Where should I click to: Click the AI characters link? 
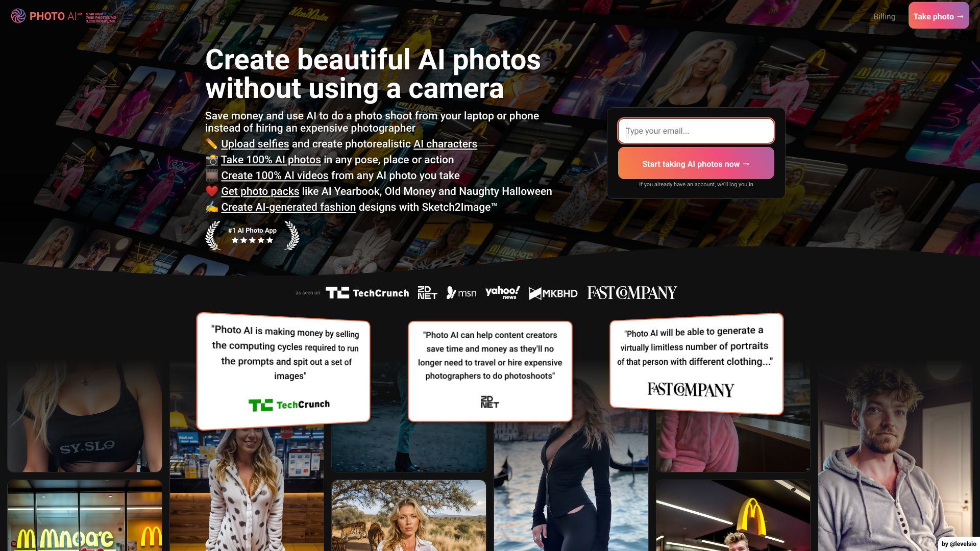point(446,143)
